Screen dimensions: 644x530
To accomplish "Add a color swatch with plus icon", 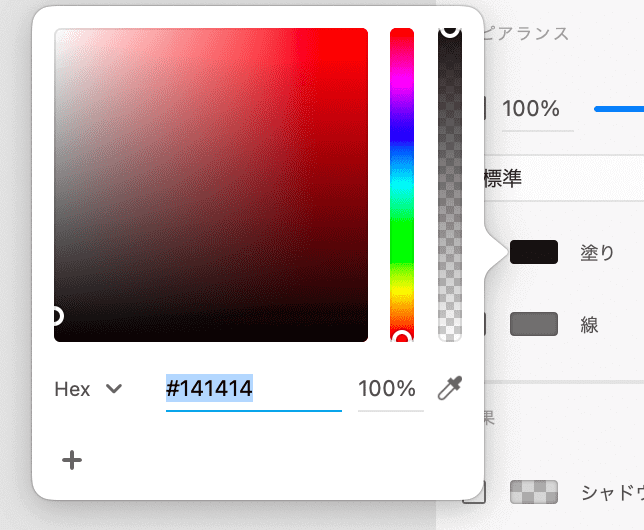I will point(72,460).
